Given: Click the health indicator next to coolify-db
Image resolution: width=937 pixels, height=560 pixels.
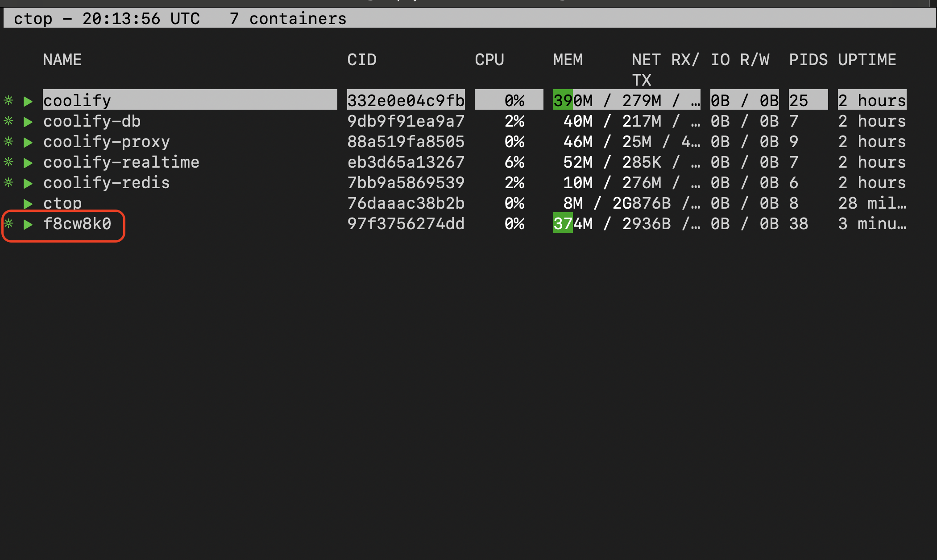Looking at the screenshot, I should [8, 121].
